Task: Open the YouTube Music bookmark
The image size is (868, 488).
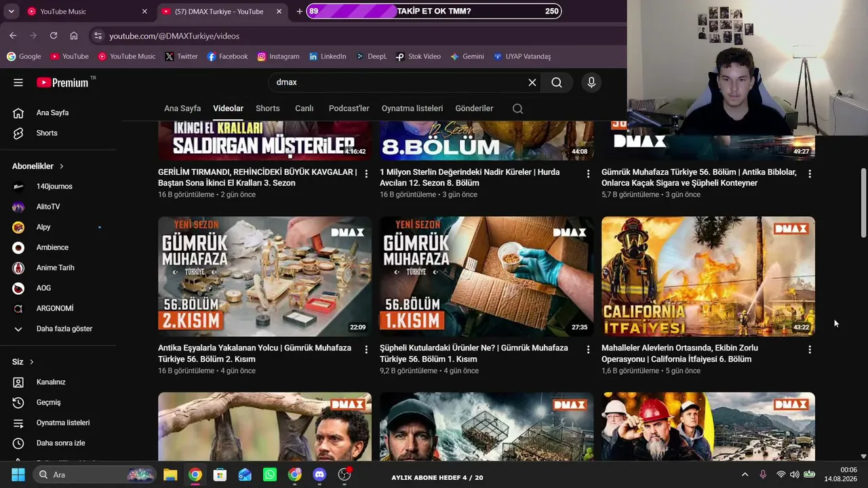Action: click(127, 57)
